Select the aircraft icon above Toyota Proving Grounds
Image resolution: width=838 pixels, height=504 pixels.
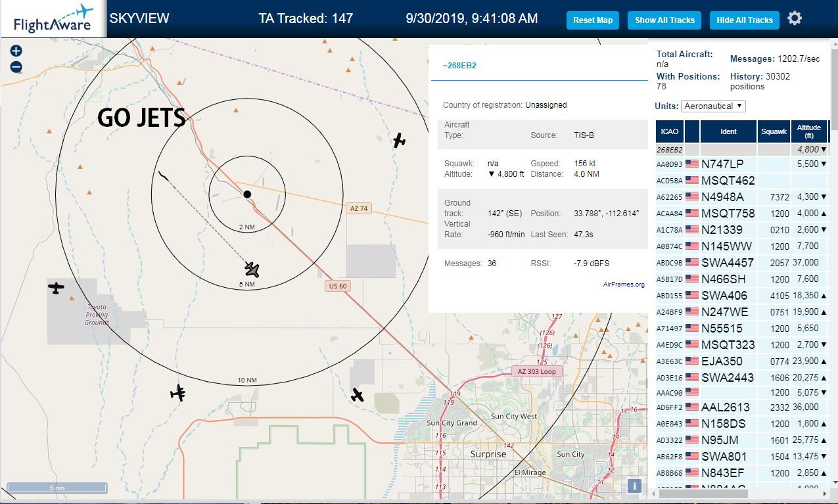point(57,288)
